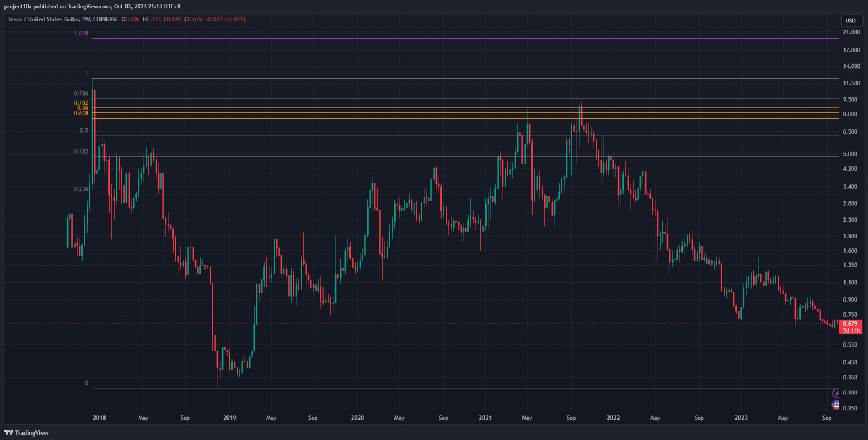Click the negative 3.82% change value
868x440 pixels.
pos(233,19)
